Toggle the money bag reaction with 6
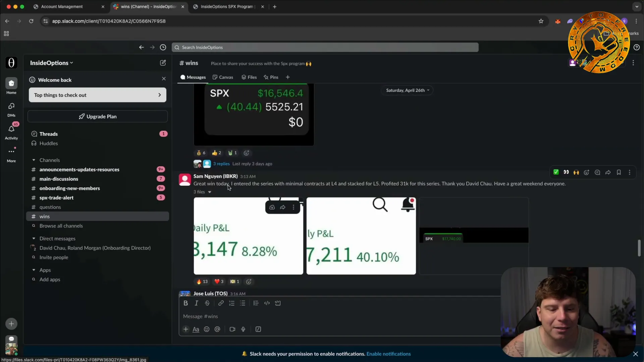644x362 pixels. coord(201,153)
